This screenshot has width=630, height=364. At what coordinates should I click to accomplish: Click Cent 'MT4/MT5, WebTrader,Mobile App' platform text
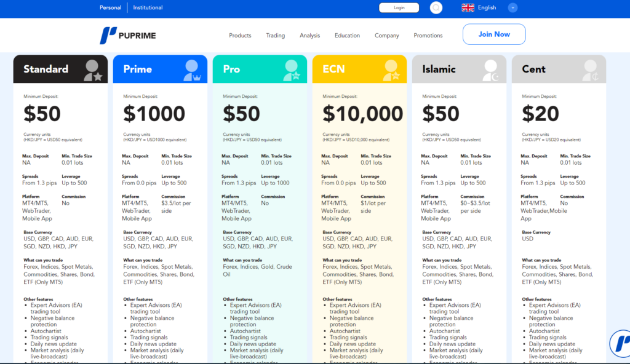[544, 211]
